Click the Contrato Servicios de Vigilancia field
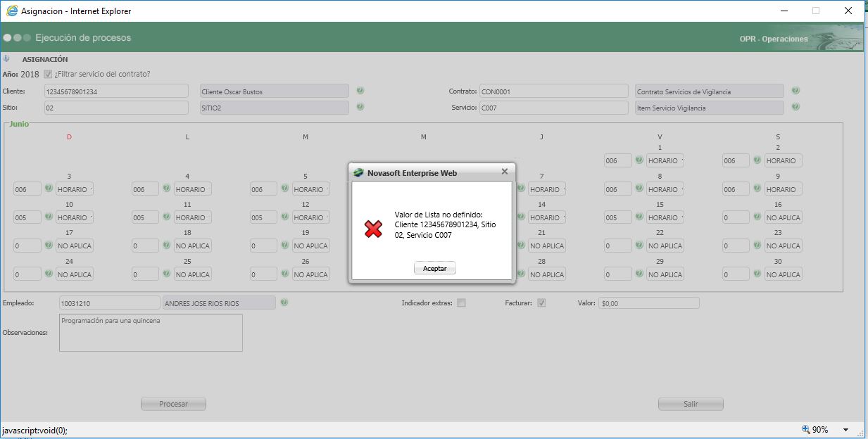The image size is (868, 439). pyautogui.click(x=709, y=91)
